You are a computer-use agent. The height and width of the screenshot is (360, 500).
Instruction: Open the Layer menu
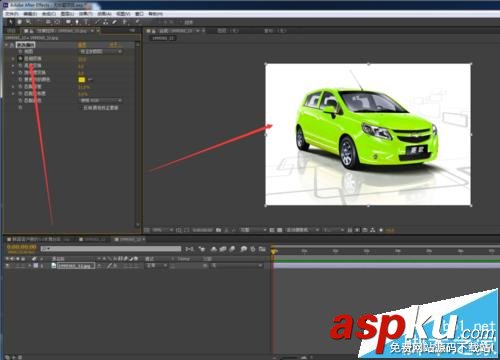point(67,14)
